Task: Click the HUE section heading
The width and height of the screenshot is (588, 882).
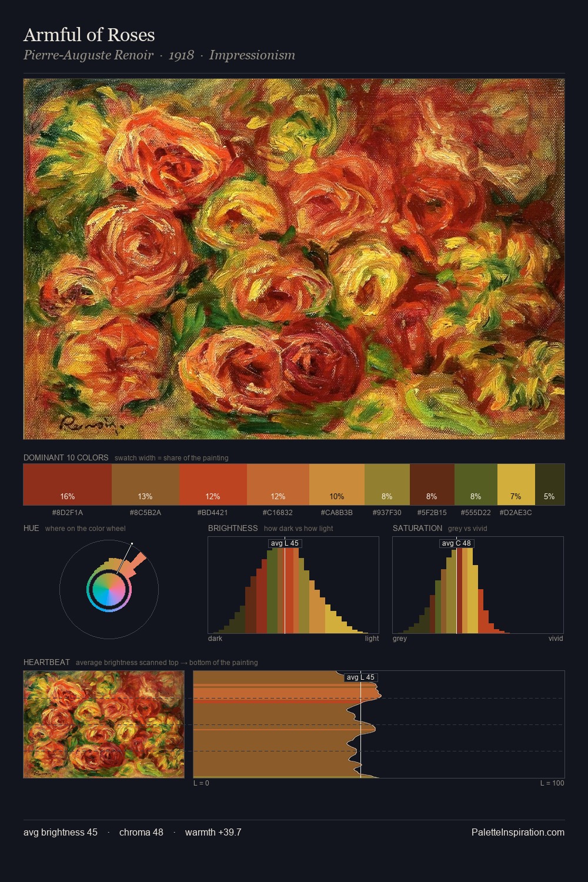Action: 31,528
